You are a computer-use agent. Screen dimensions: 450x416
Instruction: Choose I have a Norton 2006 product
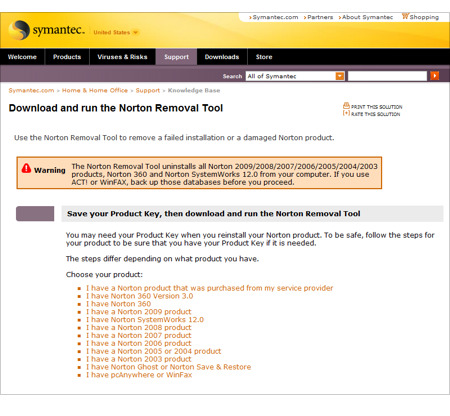[139, 343]
